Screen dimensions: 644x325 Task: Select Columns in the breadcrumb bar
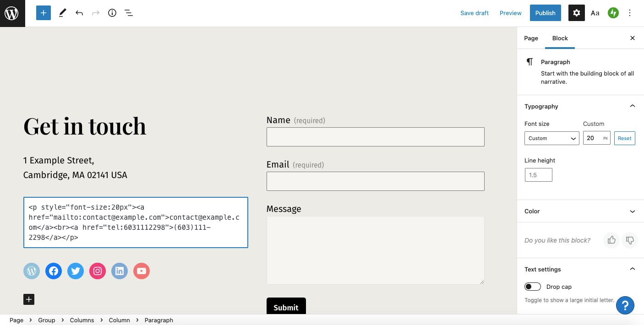[82, 320]
